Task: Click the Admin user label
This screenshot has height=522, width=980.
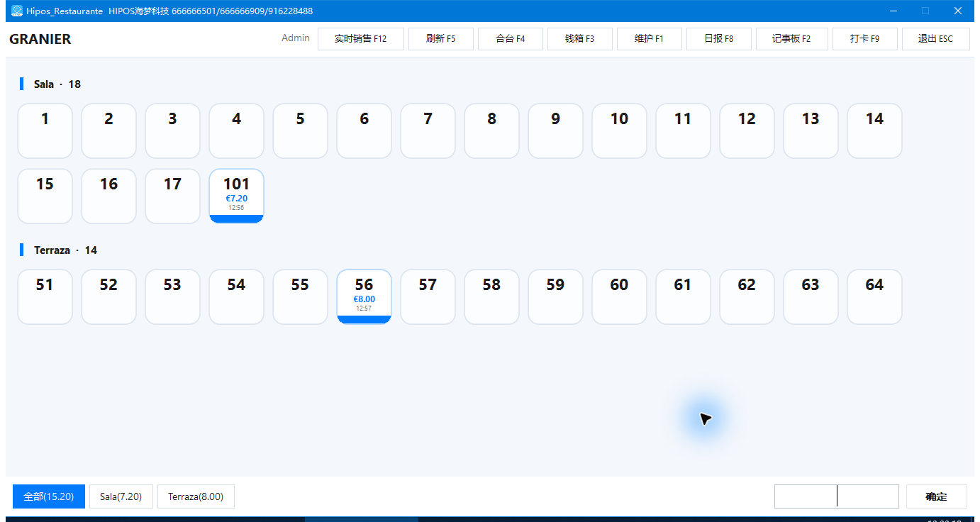Action: [x=296, y=38]
